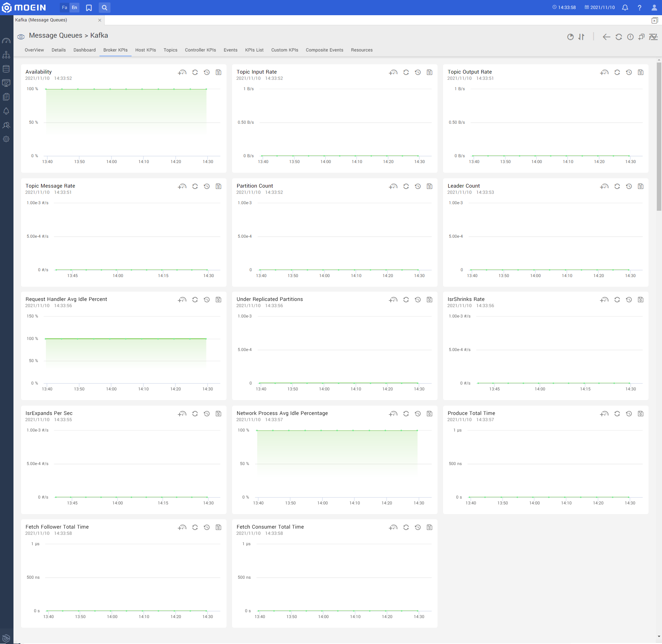Add Availability chart to dashboard
662x644 pixels.
pyautogui.click(x=182, y=73)
